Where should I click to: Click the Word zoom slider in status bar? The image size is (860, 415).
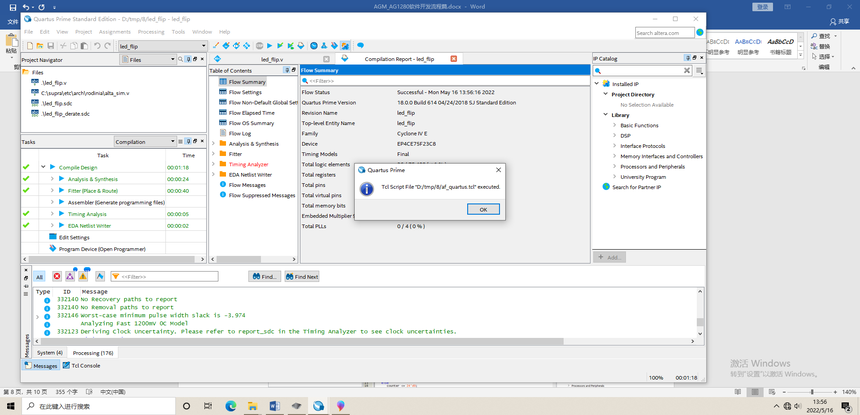click(x=812, y=392)
